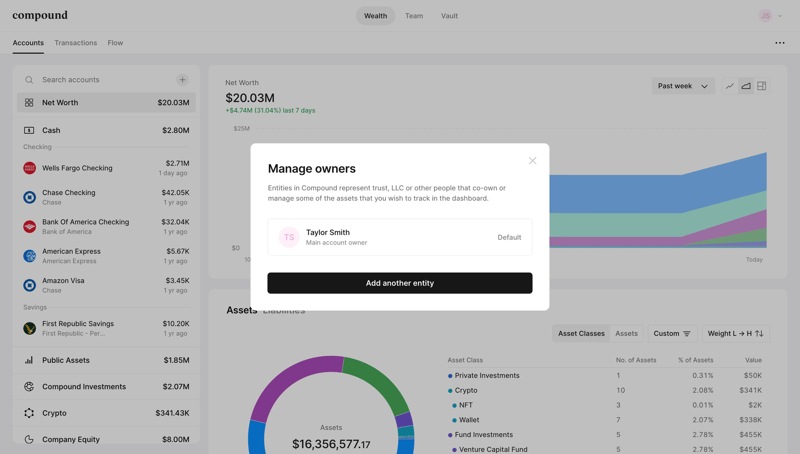Image resolution: width=800 pixels, height=454 pixels.
Task: Close the Manage owners dialog
Action: 532,161
